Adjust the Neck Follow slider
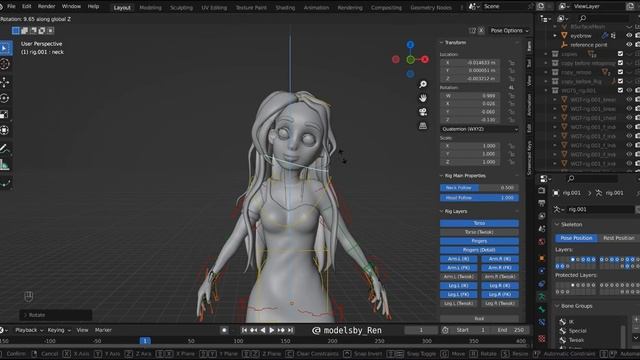Viewport: 640px width, 360px height. 479,188
